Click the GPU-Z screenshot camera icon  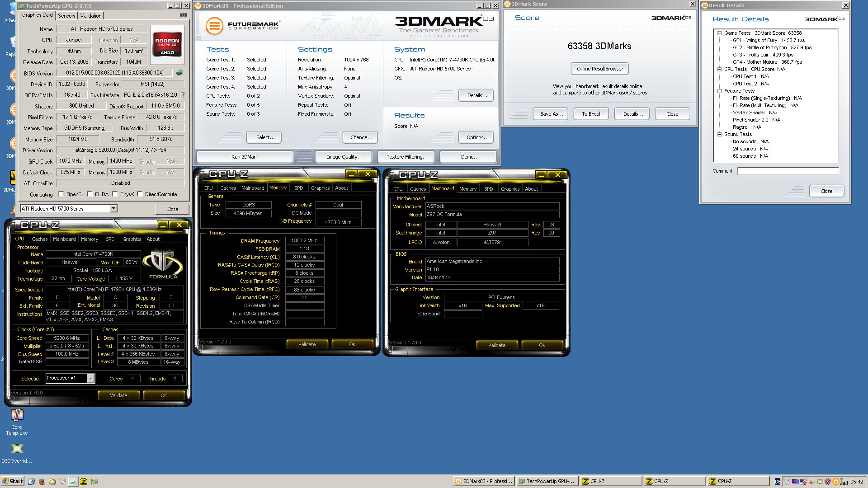click(x=183, y=15)
